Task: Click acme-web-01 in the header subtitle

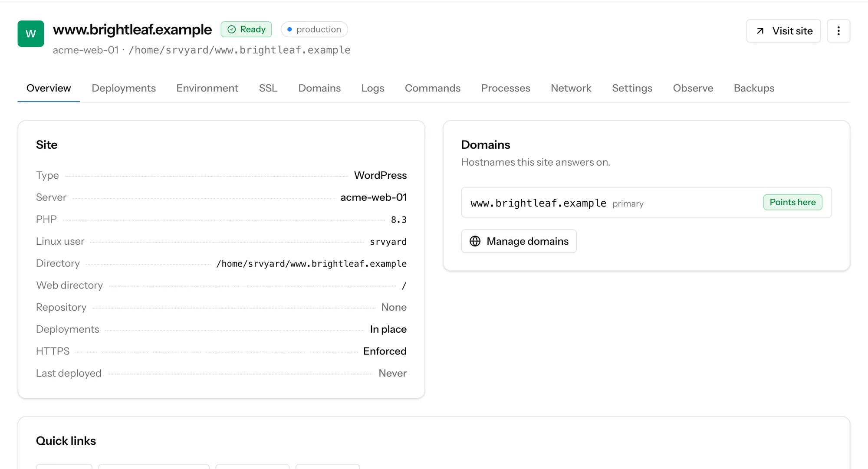Action: click(85, 50)
